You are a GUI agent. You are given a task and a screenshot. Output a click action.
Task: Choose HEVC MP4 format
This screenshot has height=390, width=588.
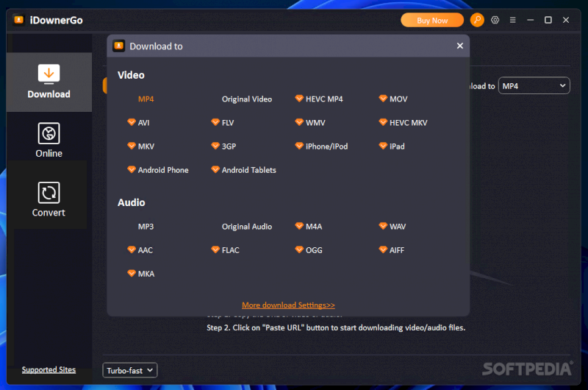tap(324, 99)
